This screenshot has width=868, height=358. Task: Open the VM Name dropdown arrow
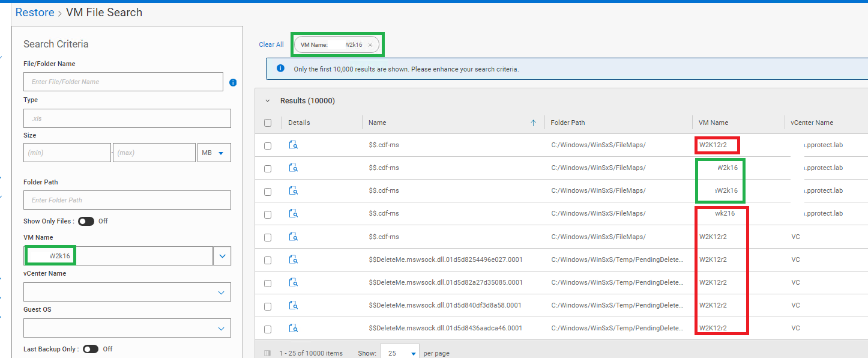(x=222, y=256)
